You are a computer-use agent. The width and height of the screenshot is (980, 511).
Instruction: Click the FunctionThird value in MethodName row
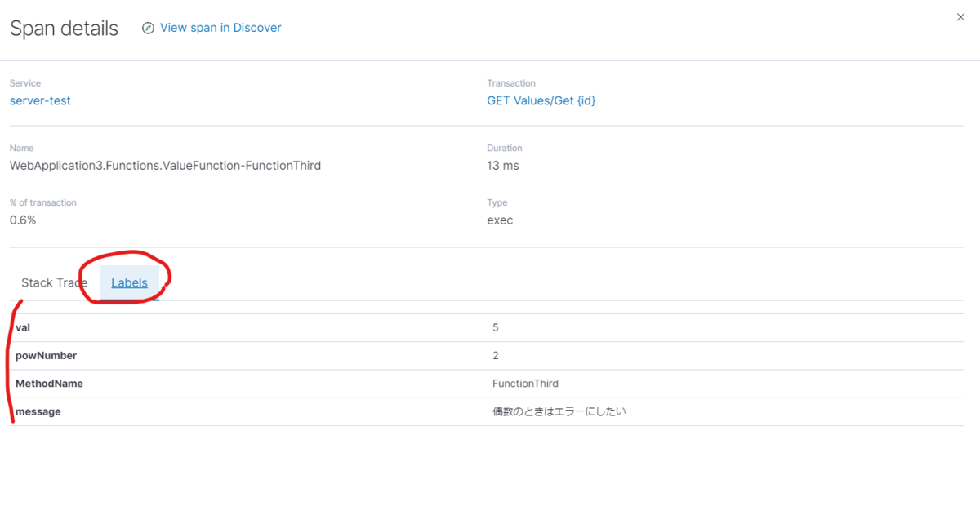(525, 384)
